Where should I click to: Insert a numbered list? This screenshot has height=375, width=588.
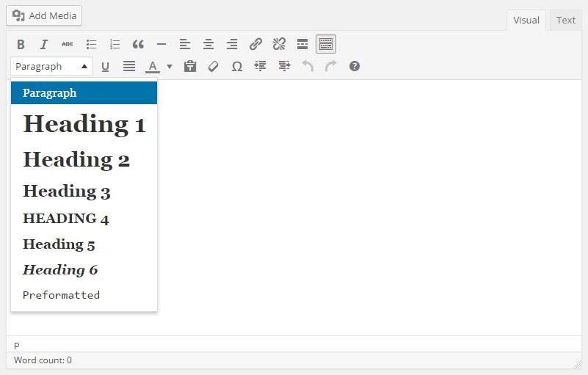click(x=115, y=44)
